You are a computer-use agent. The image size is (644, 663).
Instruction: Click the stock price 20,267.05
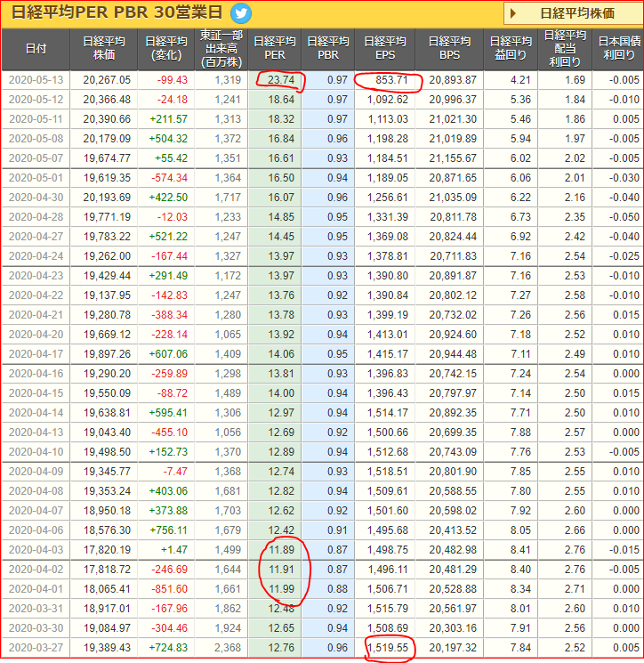(107, 80)
